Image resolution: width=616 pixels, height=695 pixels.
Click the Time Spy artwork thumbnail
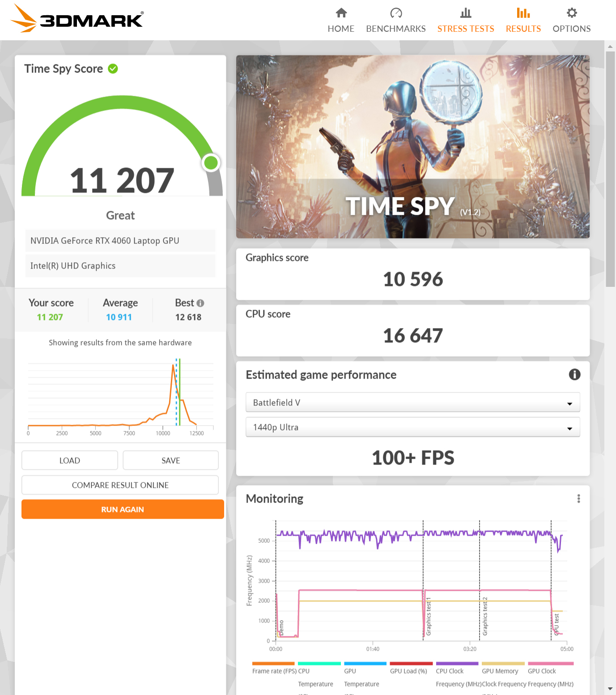coord(413,147)
